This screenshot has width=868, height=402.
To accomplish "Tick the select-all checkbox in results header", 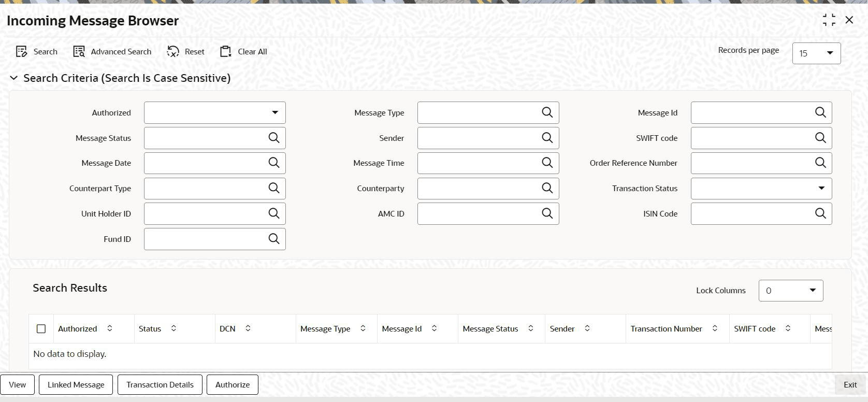I will pos(41,329).
